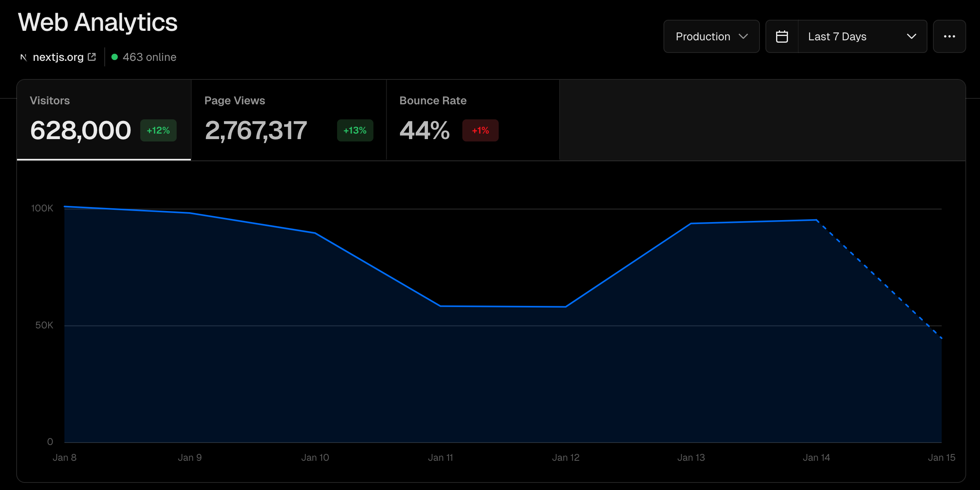Click the Web Analytics heading
Screen dimensions: 980x490
[98, 22]
